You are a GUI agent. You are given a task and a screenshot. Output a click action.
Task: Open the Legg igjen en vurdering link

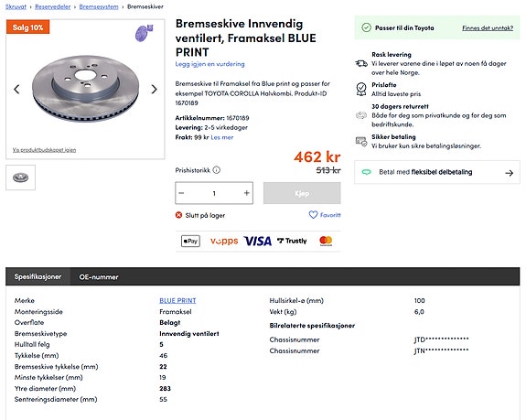pyautogui.click(x=210, y=64)
